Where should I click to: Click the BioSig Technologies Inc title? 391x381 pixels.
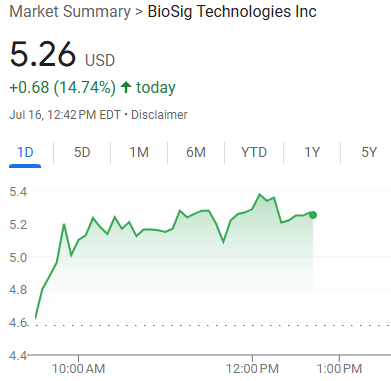[232, 12]
